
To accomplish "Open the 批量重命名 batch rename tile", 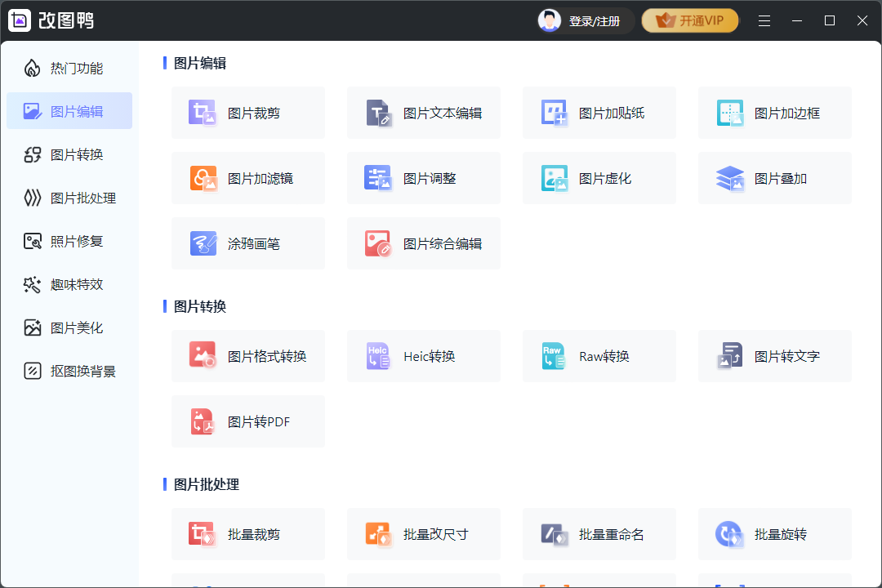I will (x=599, y=534).
